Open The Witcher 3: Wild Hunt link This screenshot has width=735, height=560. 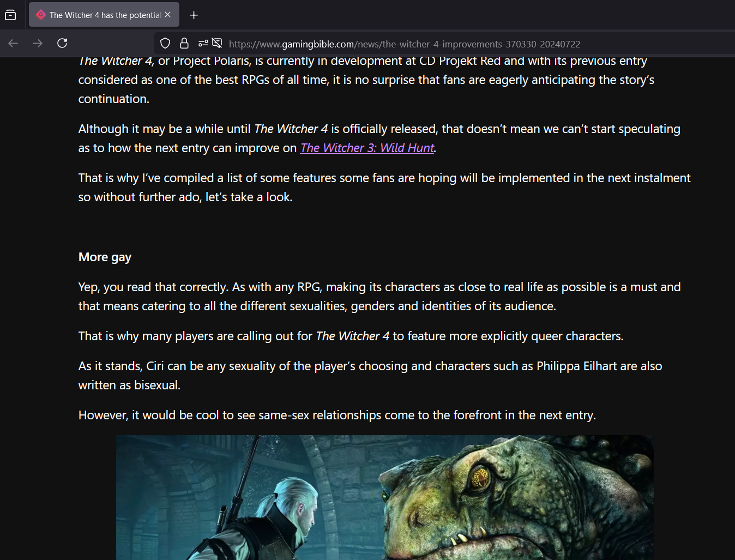(367, 148)
